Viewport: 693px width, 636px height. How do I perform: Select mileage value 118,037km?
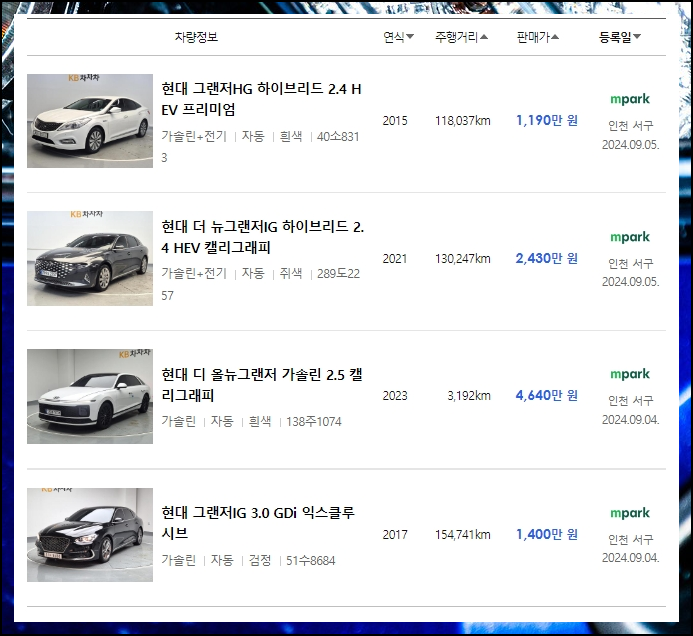click(x=463, y=121)
